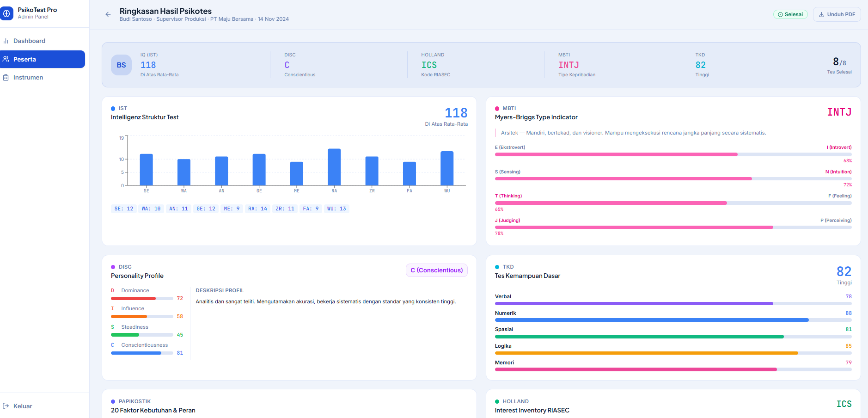868x418 pixels.
Task: Click the INTJ summary value in header card
Action: pyautogui.click(x=568, y=65)
